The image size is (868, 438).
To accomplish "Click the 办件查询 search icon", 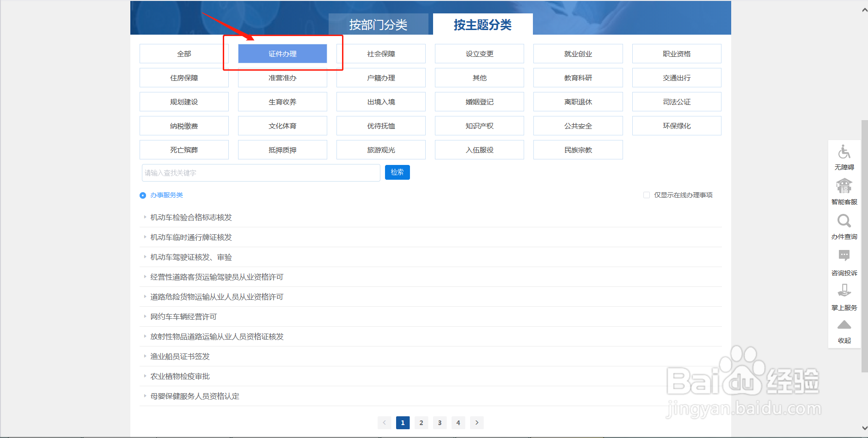I will coord(844,221).
